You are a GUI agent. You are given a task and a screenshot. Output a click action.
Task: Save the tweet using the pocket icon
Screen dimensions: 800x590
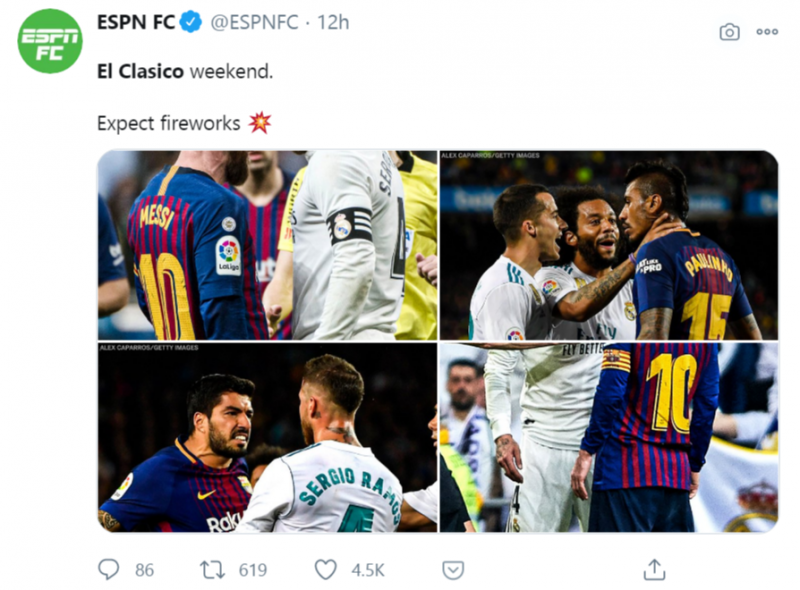tap(453, 569)
